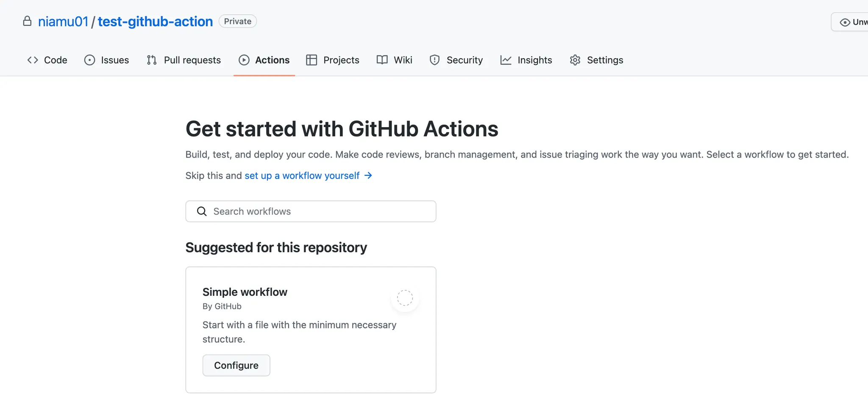This screenshot has width=868, height=411.
Task: Go to niamu01 user profile link
Action: (63, 22)
